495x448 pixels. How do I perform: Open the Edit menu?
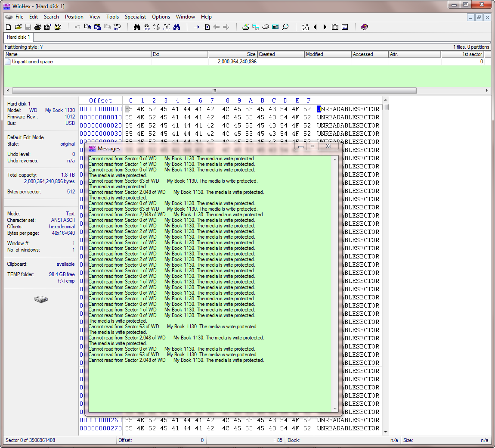(34, 17)
